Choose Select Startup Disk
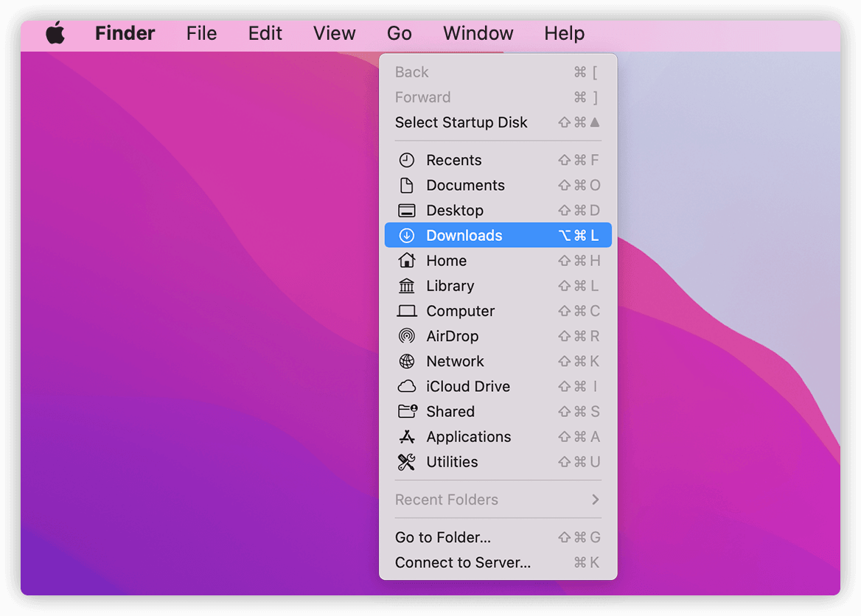Viewport: 861px width, 616px height. point(498,122)
